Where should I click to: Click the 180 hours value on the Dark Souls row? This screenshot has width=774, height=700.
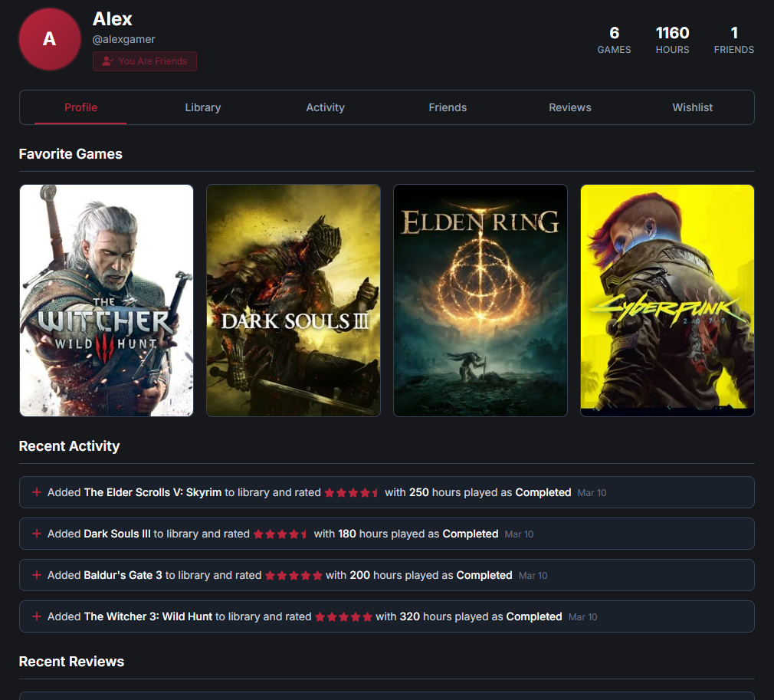pos(347,534)
